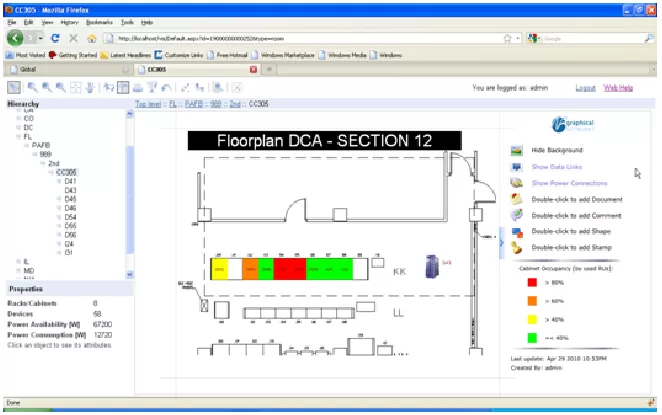
Task: Click the printer icon in the toolbar
Action: (138, 88)
